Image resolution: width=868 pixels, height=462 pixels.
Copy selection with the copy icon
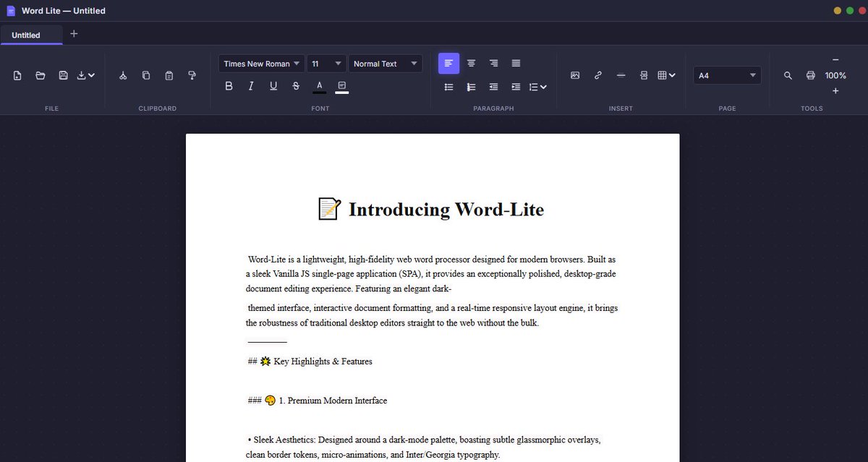(x=146, y=75)
